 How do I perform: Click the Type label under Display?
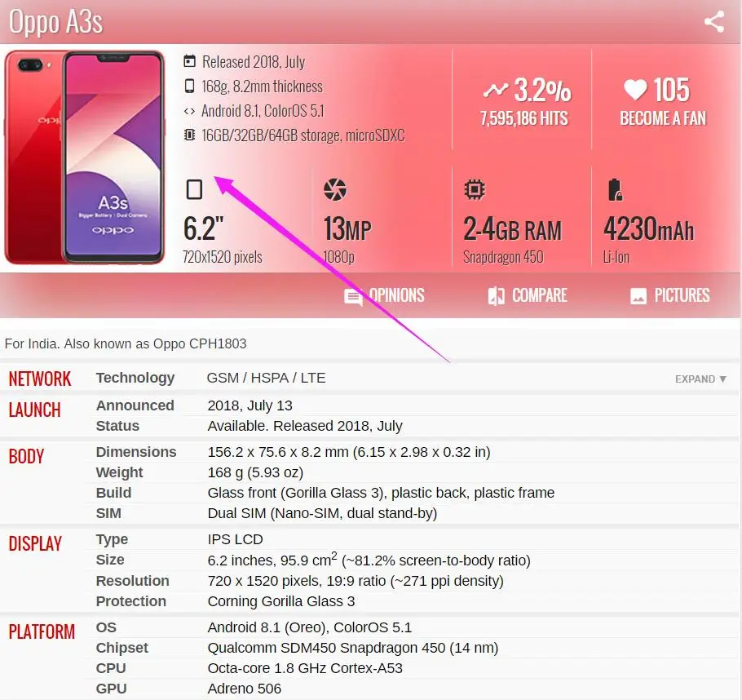(112, 539)
